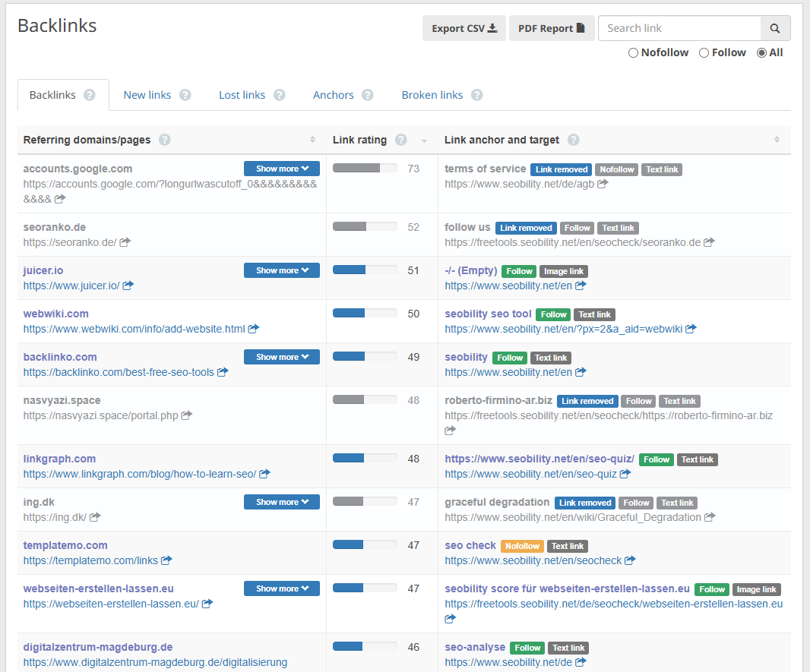
Task: Open help icon beside New links tab
Action: coord(185,95)
